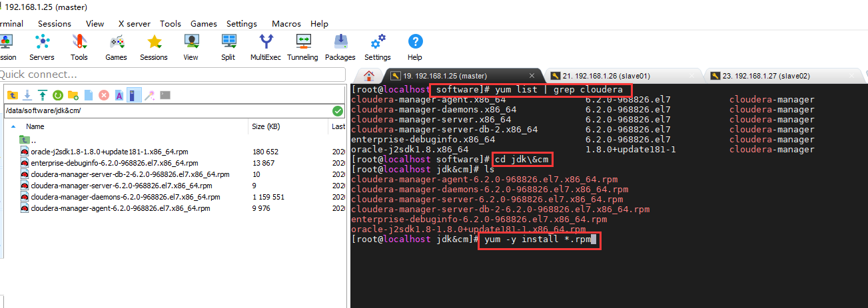
Task: Click the 1 159 551 size value
Action: click(268, 197)
